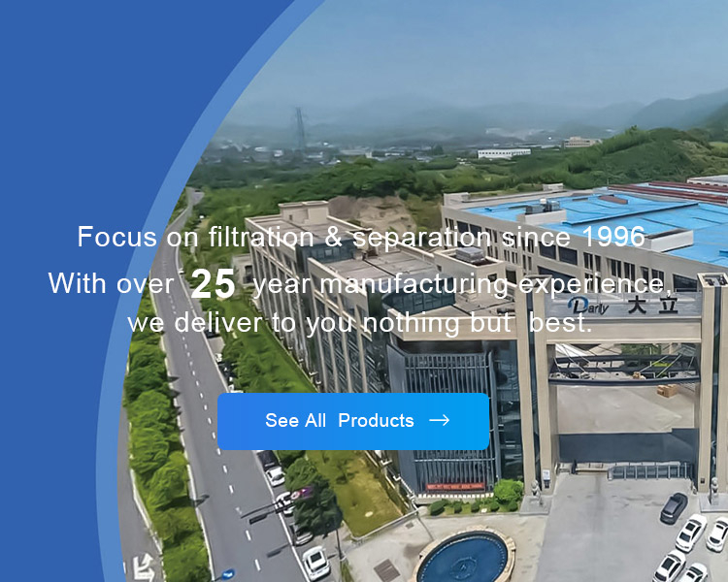Image resolution: width=728 pixels, height=582 pixels.
Task: Click the black car near the gate
Action: point(674,507)
